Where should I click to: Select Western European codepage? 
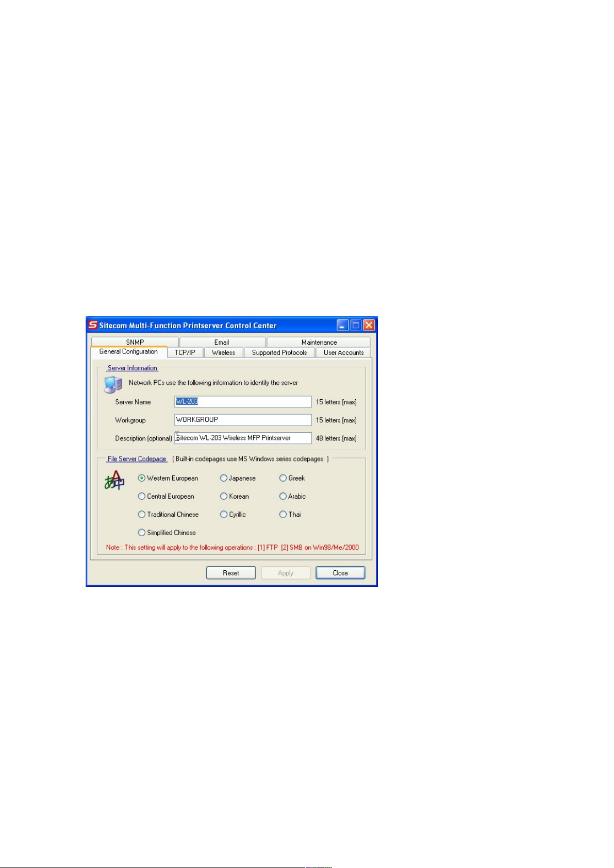click(168, 478)
